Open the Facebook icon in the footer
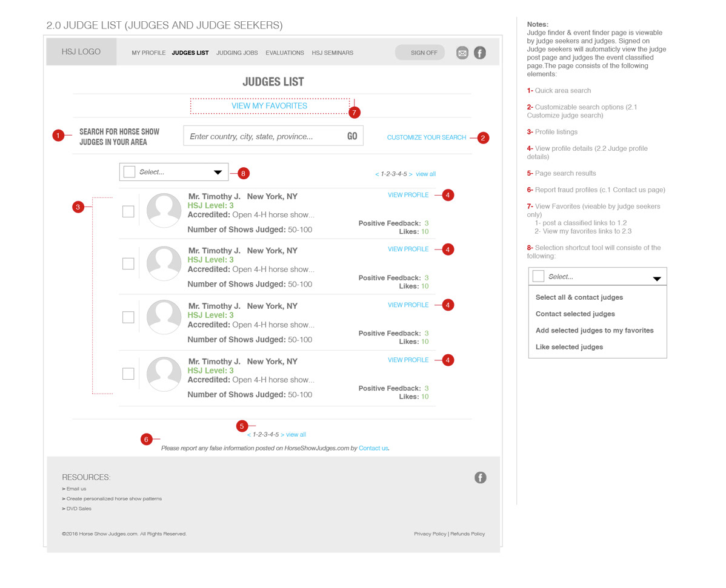Screen dimensions: 726x588 (481, 477)
